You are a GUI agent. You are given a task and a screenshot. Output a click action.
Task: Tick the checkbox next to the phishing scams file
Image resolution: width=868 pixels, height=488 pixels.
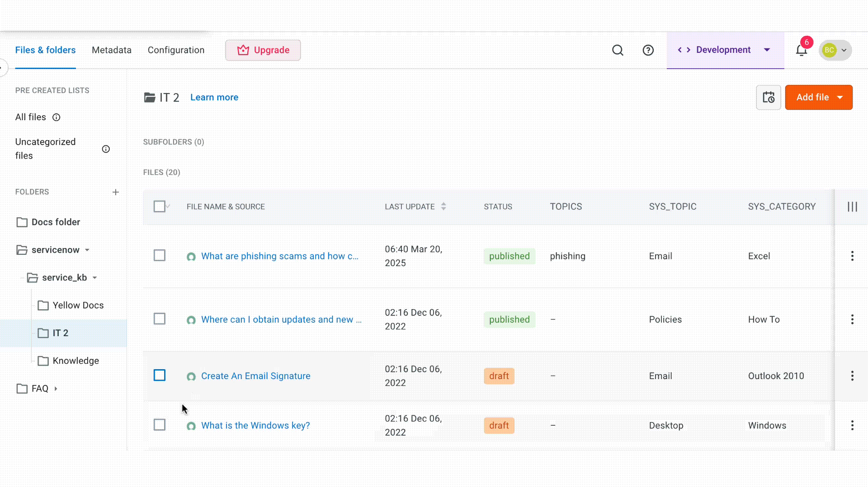(160, 255)
